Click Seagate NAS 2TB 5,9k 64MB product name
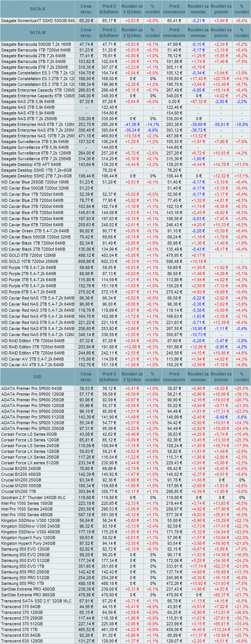The image size is (251, 644). [28, 102]
